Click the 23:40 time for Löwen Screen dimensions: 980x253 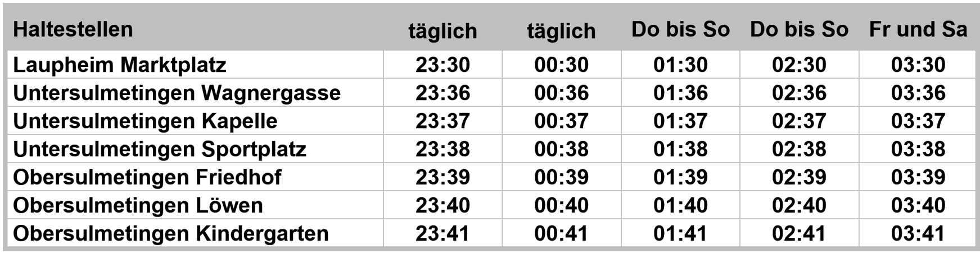[x=442, y=205]
